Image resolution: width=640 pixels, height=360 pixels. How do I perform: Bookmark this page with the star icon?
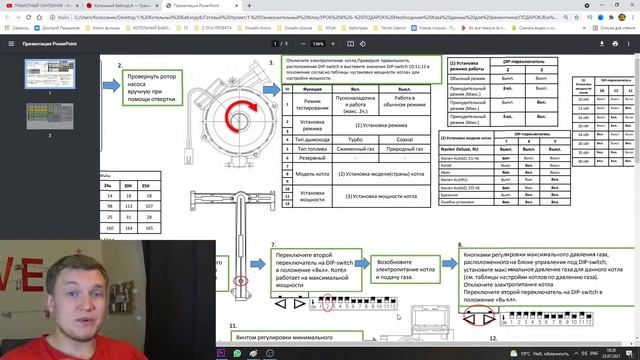pyautogui.click(x=576, y=18)
